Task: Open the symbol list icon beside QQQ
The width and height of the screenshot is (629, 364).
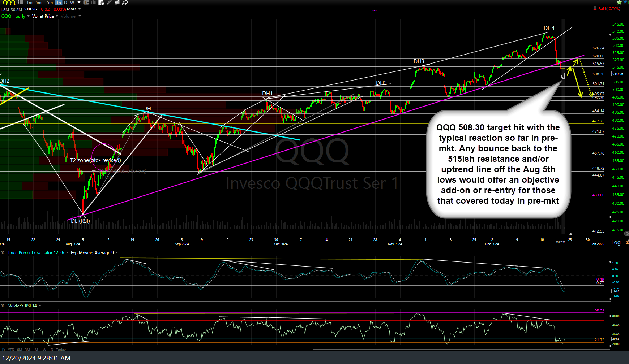Action: 21,3
